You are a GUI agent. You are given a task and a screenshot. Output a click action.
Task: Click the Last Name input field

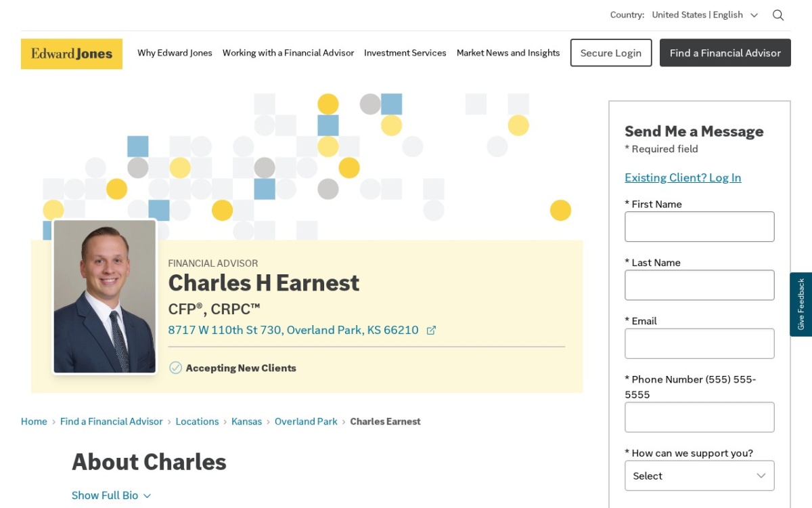click(699, 285)
